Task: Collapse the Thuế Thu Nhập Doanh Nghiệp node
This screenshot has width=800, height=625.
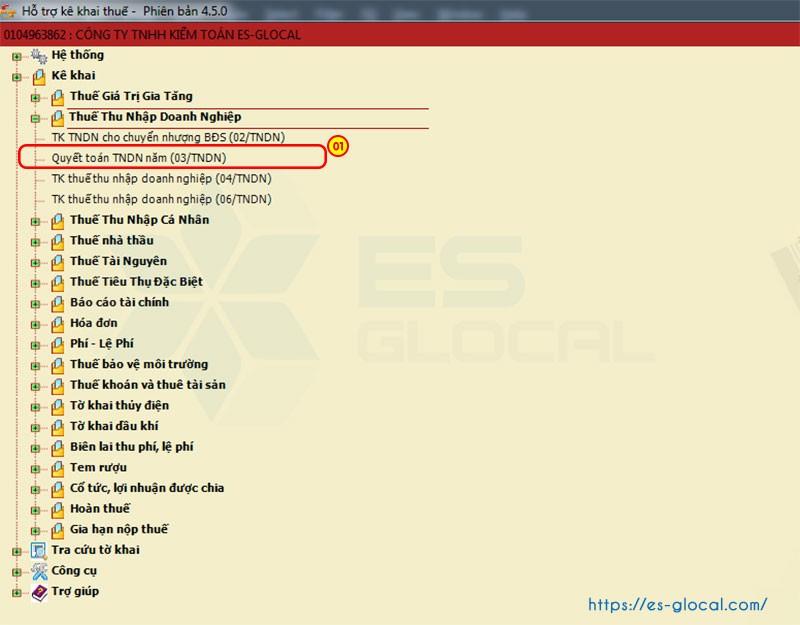Action: click(35, 118)
